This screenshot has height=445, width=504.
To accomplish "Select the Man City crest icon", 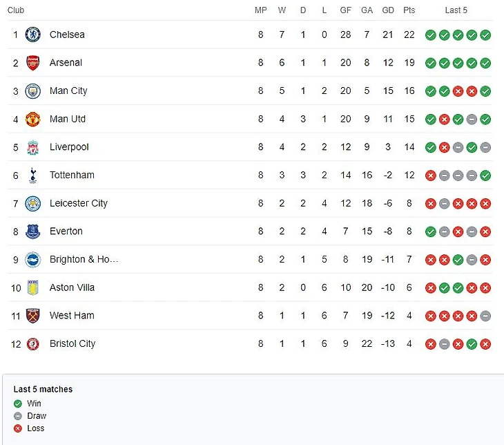I will tap(32, 91).
